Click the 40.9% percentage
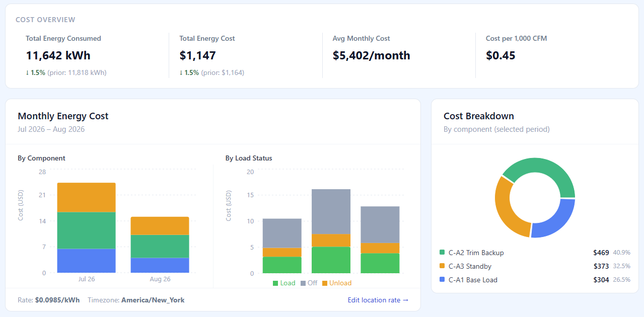This screenshot has width=644, height=317. pos(622,253)
